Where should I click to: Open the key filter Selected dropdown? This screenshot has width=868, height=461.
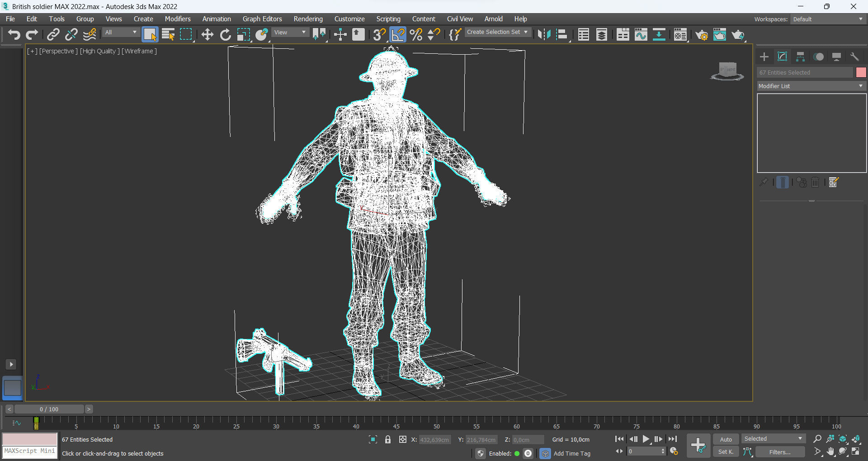[x=774, y=439]
